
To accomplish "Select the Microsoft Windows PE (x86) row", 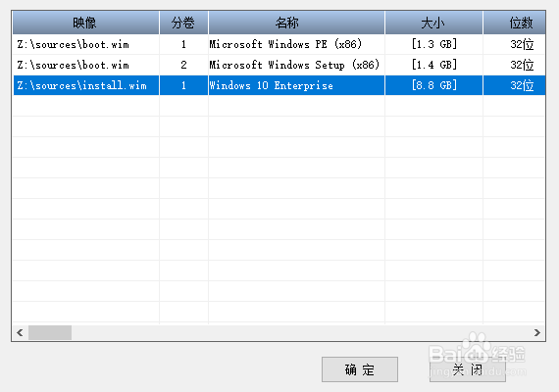I will pos(279,44).
